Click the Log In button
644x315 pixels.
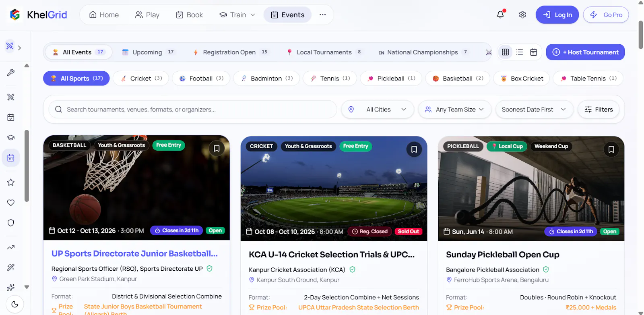tap(557, 15)
